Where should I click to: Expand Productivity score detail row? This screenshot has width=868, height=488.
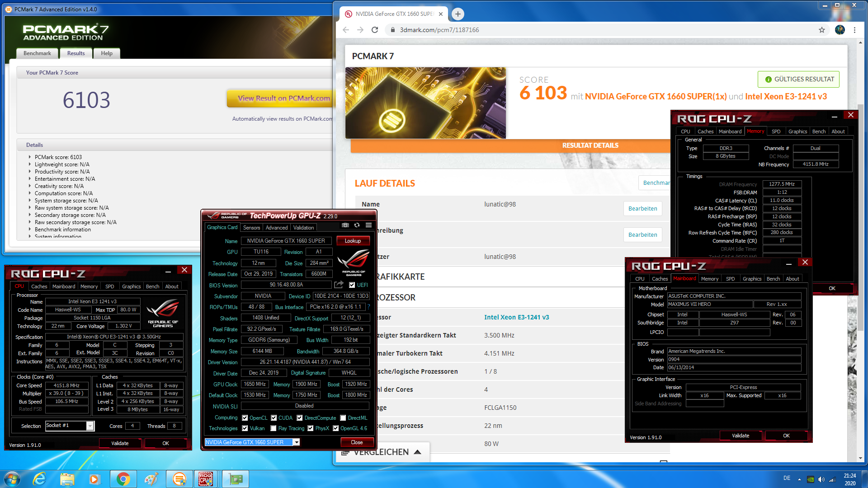[x=30, y=172]
